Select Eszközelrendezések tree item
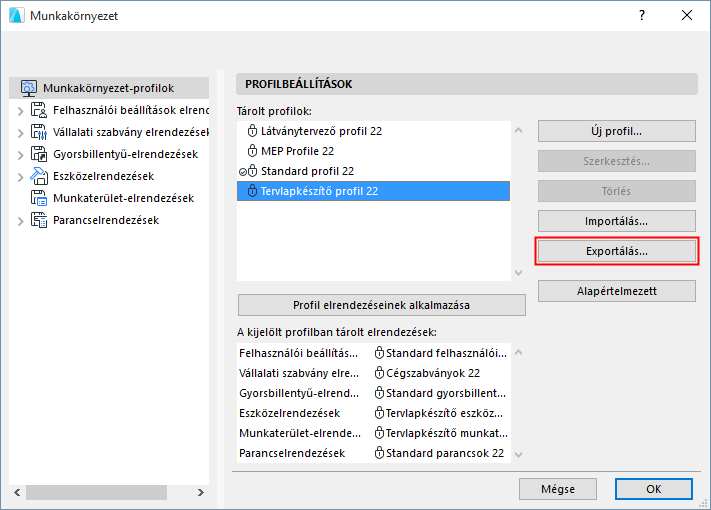The height and width of the screenshot is (510, 711). coord(103,176)
